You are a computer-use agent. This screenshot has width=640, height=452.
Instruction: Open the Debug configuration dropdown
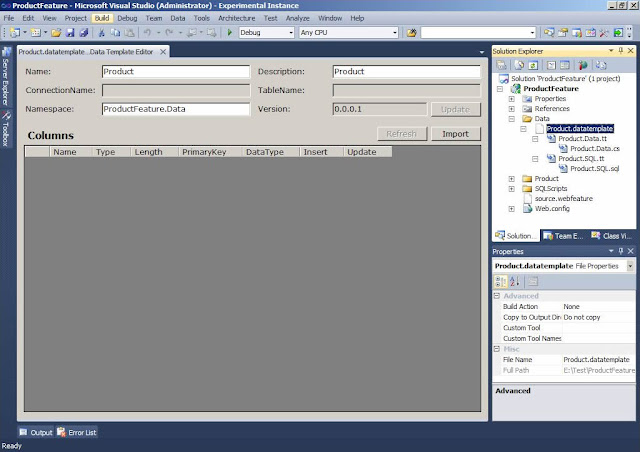[291, 33]
